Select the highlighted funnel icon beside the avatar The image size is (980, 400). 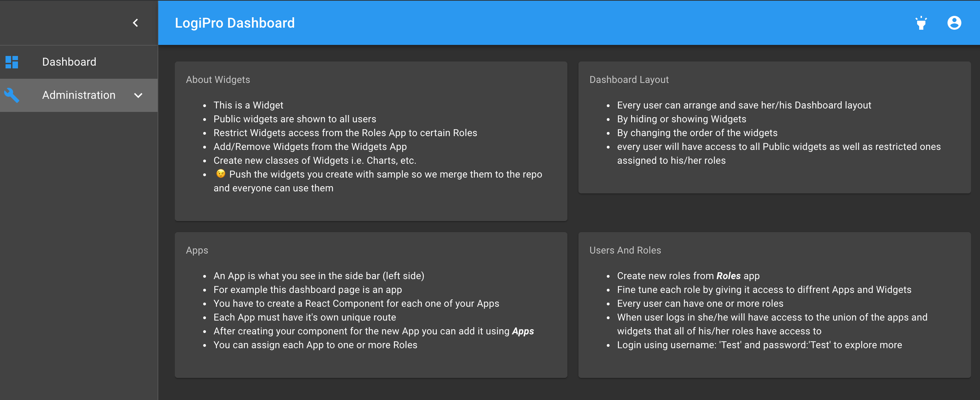coord(921,22)
